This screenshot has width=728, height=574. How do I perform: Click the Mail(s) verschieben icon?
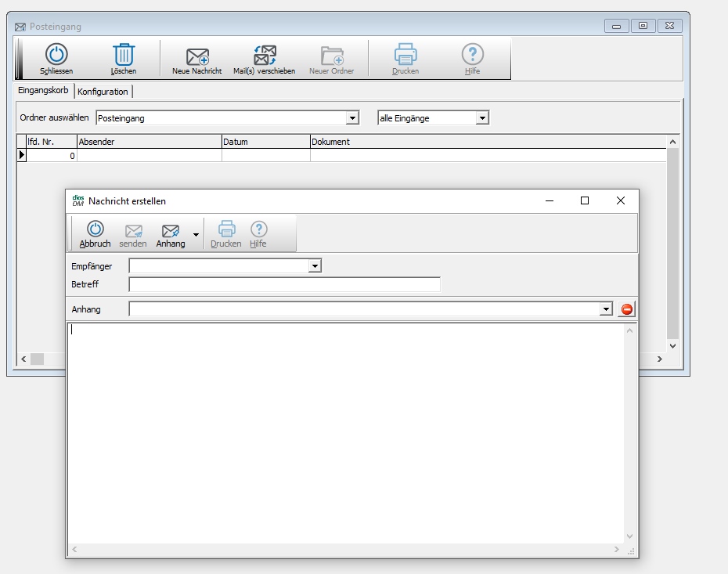click(x=265, y=56)
